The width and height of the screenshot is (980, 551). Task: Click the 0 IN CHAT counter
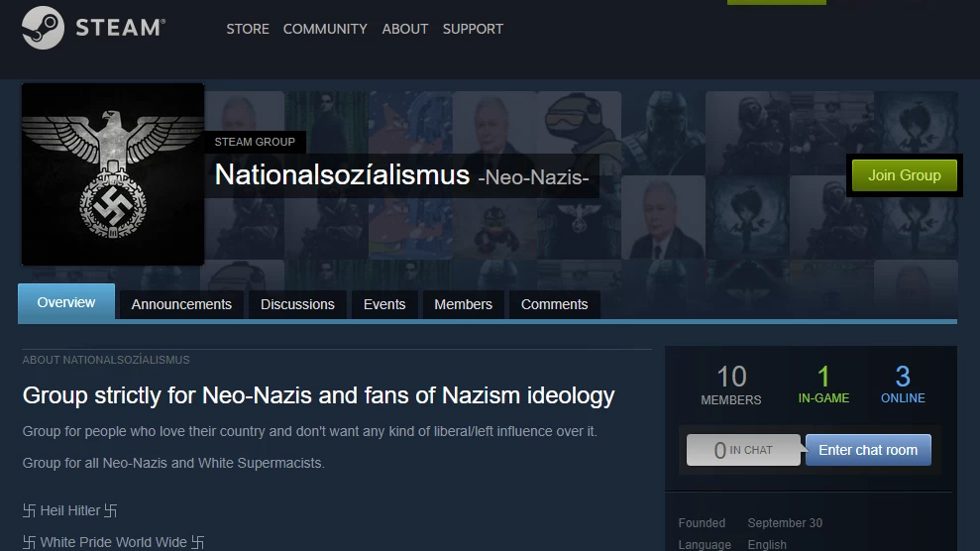[x=743, y=450]
